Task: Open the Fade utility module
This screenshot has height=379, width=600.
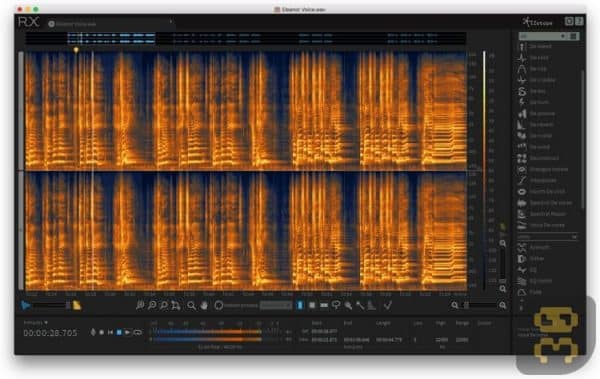Action: click(530, 292)
